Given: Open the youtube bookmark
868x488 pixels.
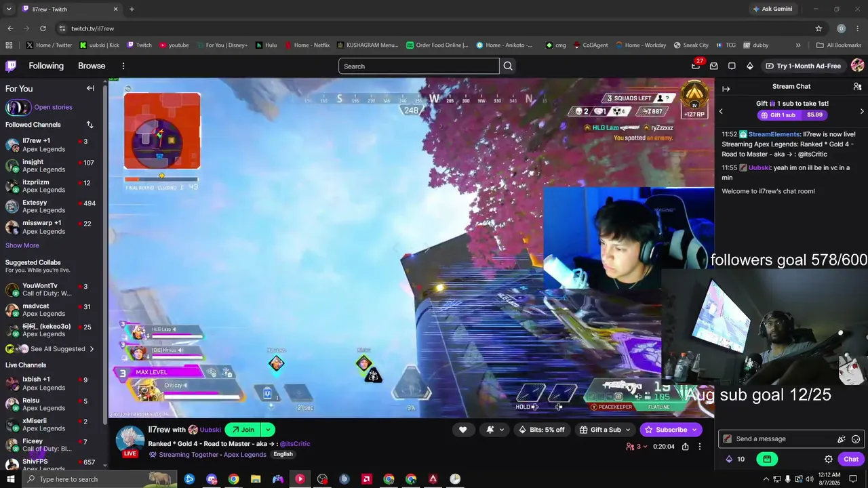Looking at the screenshot, I should pos(174,45).
